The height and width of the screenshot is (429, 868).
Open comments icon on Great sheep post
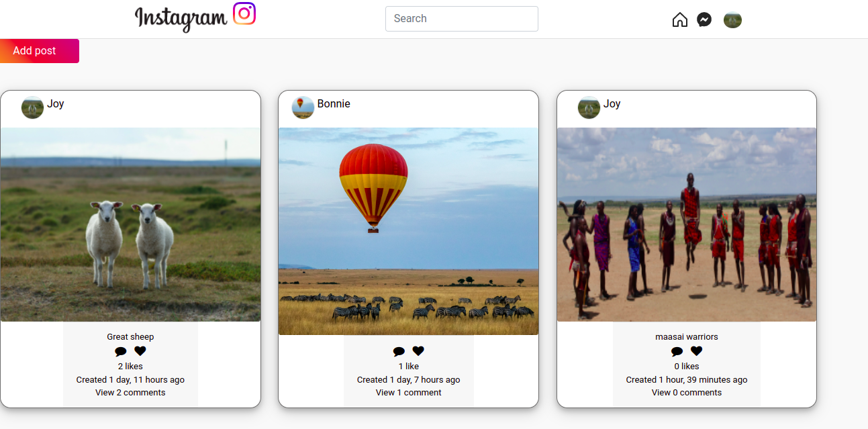tap(120, 350)
